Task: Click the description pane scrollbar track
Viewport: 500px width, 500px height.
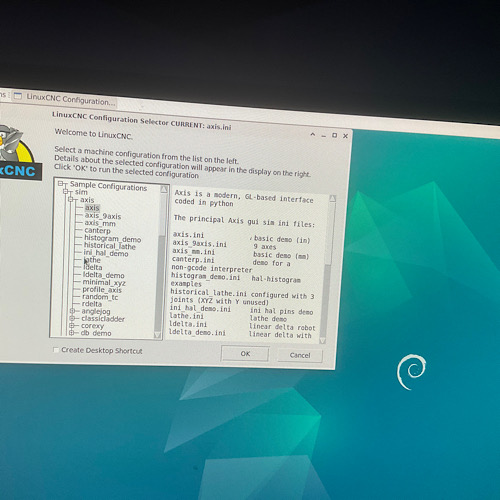Action: coord(327,270)
